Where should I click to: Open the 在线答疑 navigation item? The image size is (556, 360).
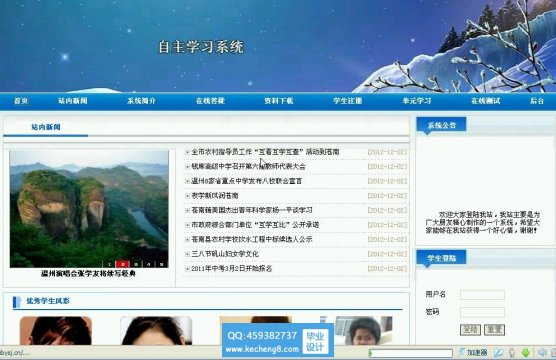point(210,101)
